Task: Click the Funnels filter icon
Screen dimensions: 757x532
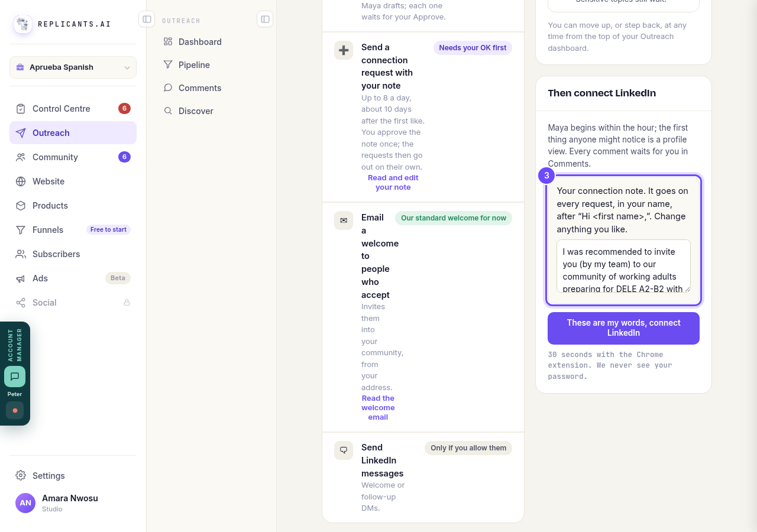Action: pos(21,230)
